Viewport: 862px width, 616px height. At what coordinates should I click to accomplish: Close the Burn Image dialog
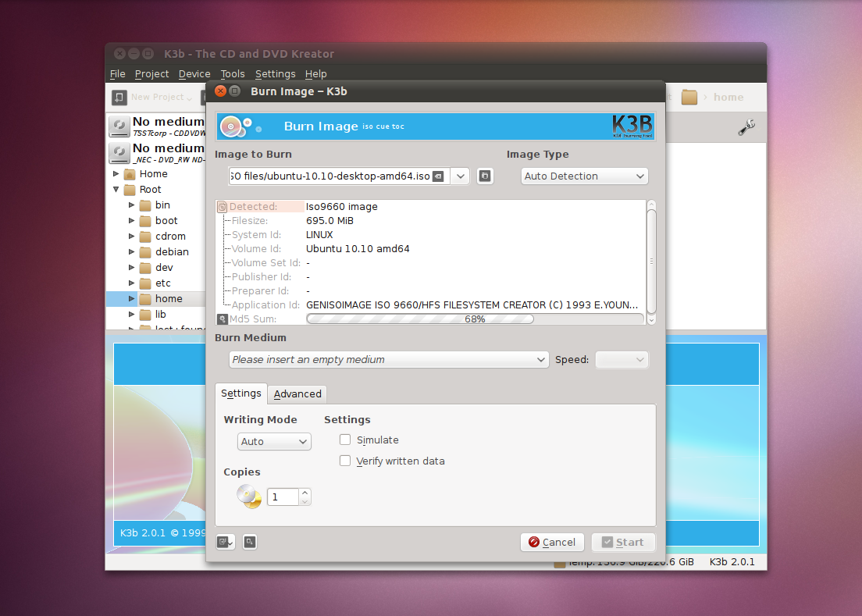coord(220,91)
